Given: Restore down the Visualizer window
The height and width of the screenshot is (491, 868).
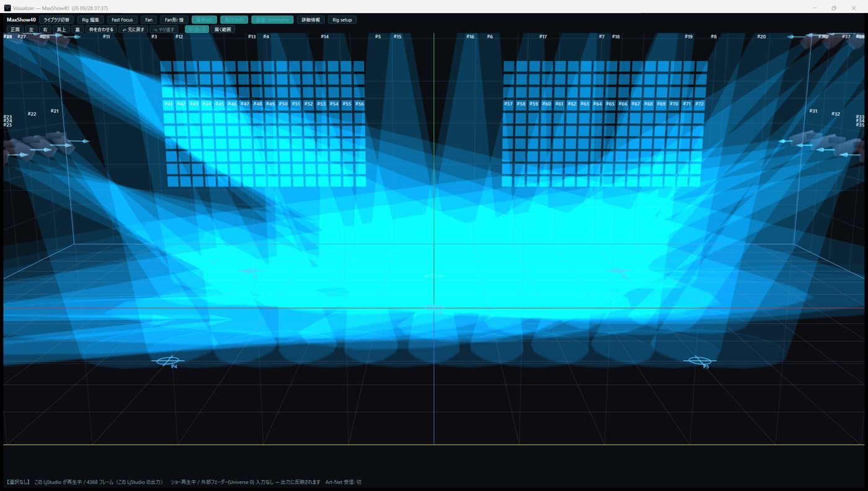Looking at the screenshot, I should [834, 8].
